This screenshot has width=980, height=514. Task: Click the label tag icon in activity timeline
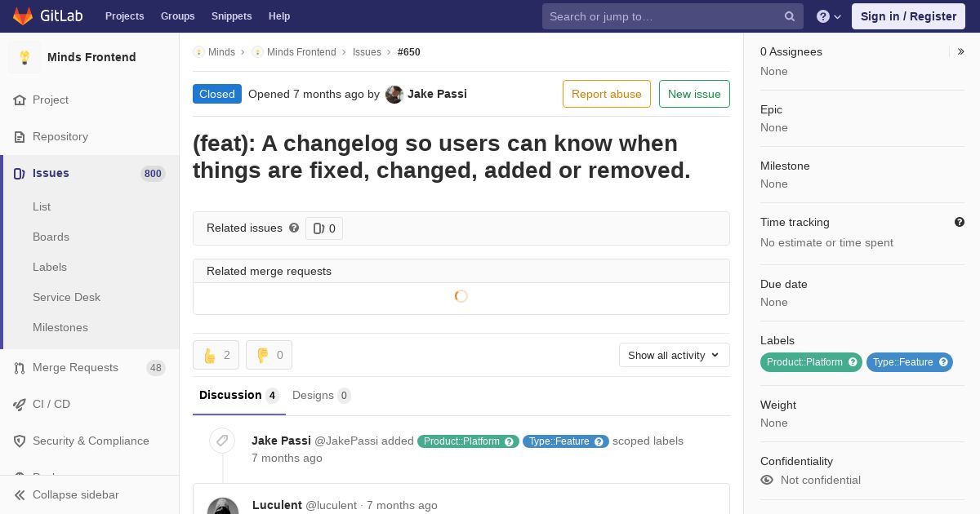(222, 441)
